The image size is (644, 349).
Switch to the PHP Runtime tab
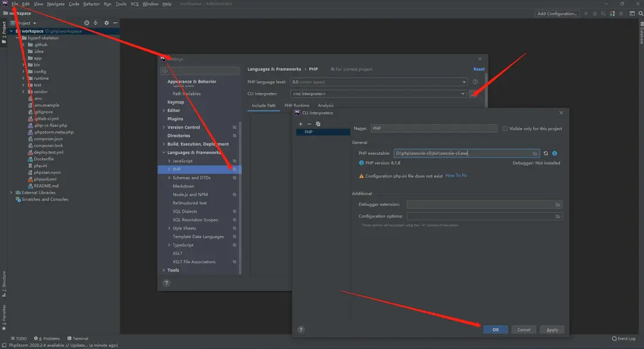tap(297, 106)
